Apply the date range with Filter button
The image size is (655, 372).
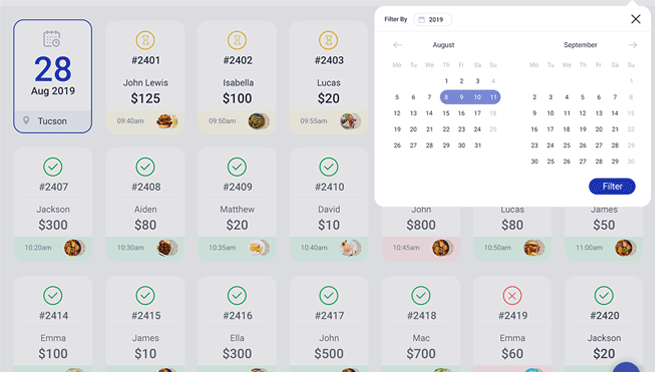pyautogui.click(x=612, y=186)
